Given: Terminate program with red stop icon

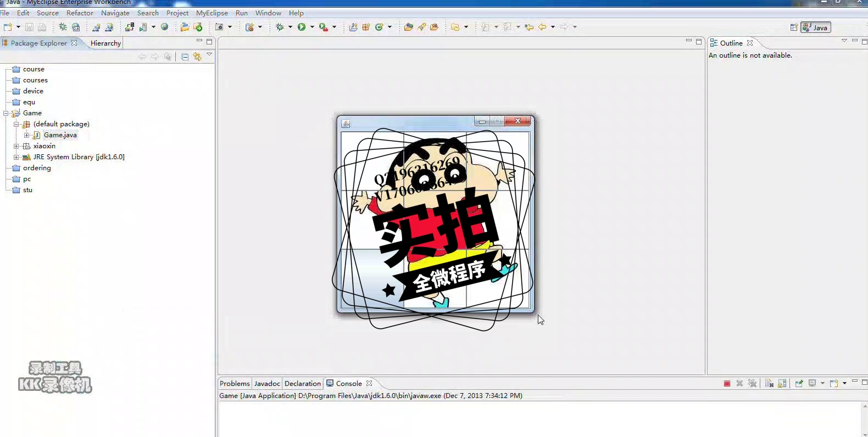Looking at the screenshot, I should (727, 383).
